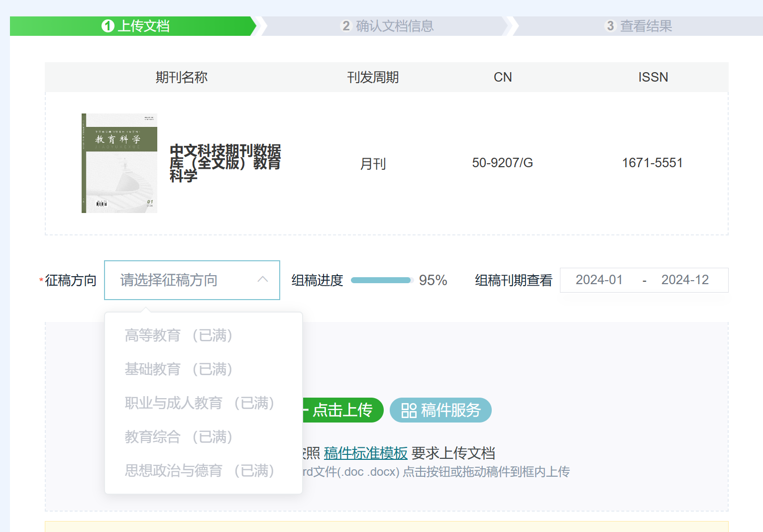Select 高等教育 (已满) option
The height and width of the screenshot is (532, 763).
(x=179, y=335)
